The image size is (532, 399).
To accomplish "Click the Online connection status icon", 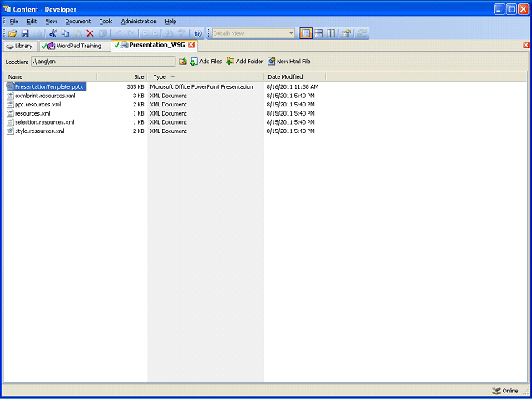I will (x=496, y=391).
